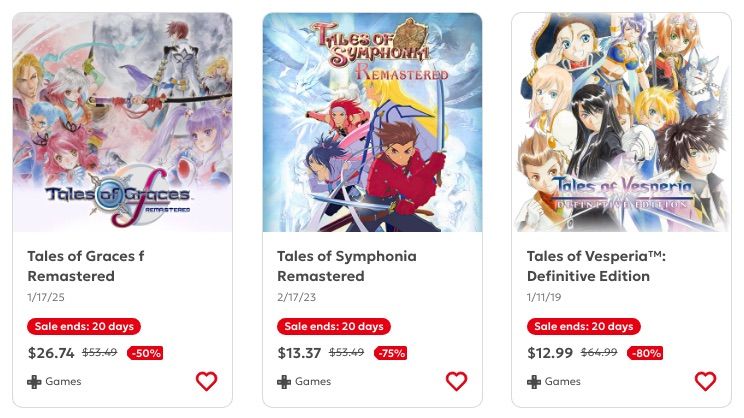744x418 pixels.
Task: Open the Tales of Symphonia Remastered title
Action: pos(347,266)
